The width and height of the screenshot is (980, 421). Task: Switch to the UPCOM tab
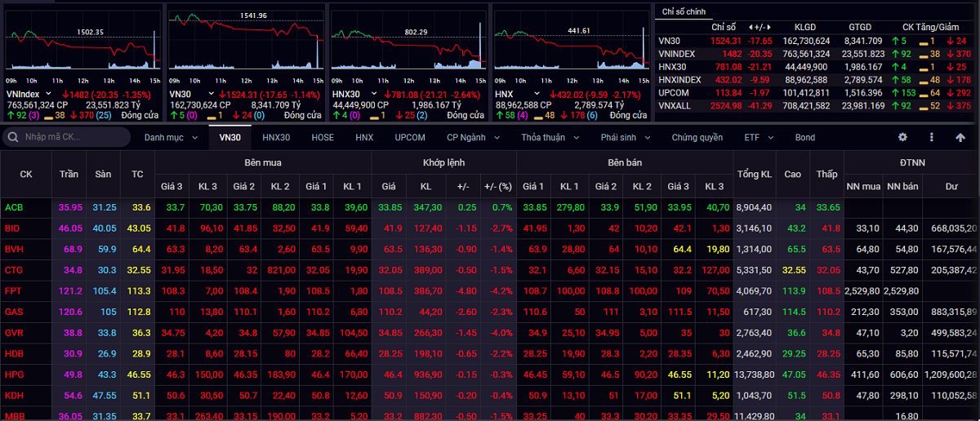tap(410, 137)
